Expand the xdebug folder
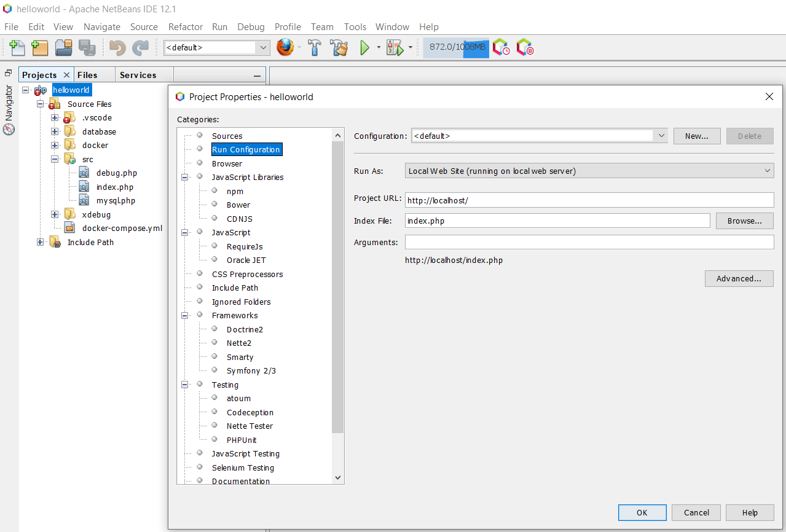Viewport: 786px width, 532px height. pos(55,214)
